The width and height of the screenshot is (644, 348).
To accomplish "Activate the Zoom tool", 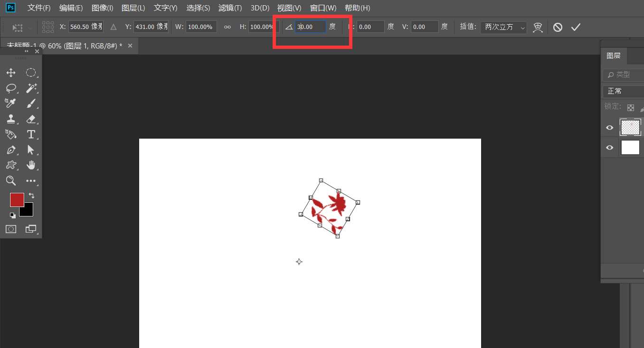I will tap(11, 181).
